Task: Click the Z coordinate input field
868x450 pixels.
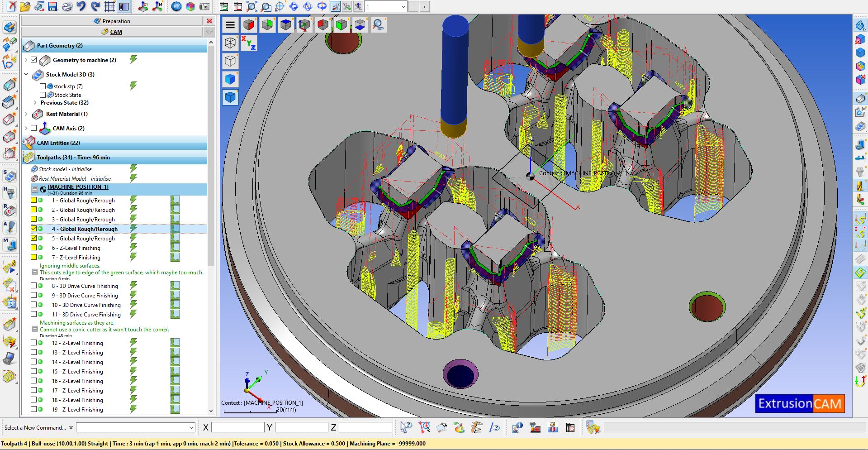Action: [365, 427]
